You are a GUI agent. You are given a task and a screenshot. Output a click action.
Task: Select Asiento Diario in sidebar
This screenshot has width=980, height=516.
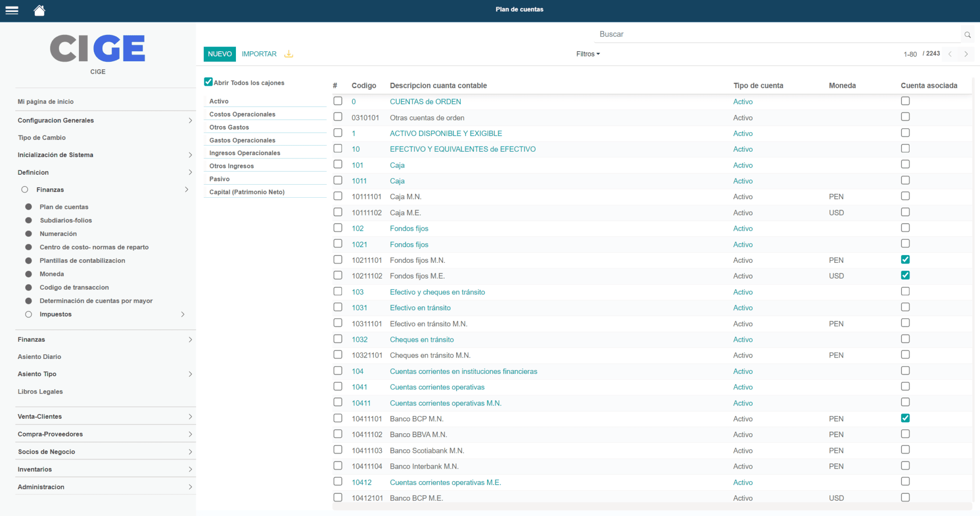tap(39, 357)
